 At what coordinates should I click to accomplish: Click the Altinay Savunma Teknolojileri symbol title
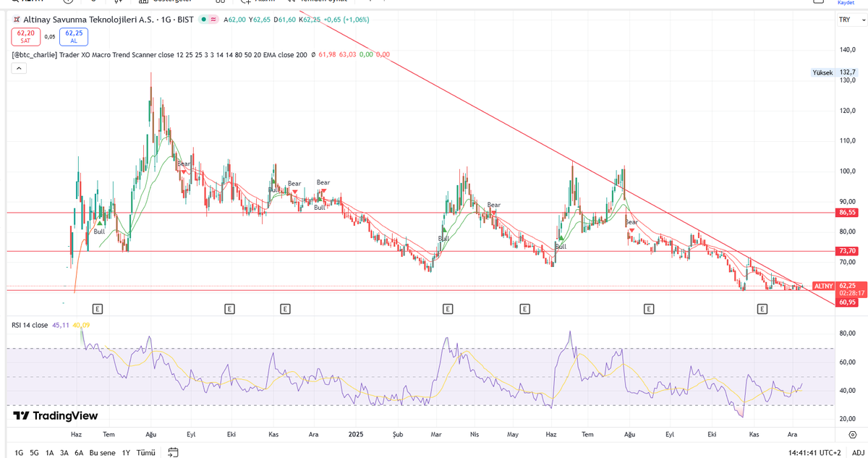[x=88, y=20]
